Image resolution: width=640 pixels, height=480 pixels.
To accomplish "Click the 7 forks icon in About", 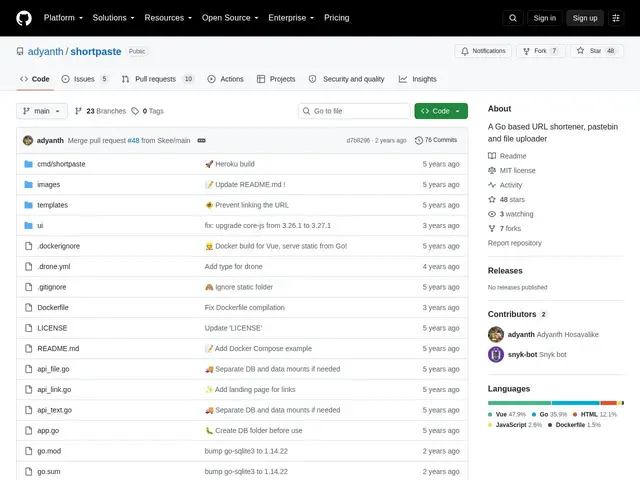I will (x=492, y=228).
